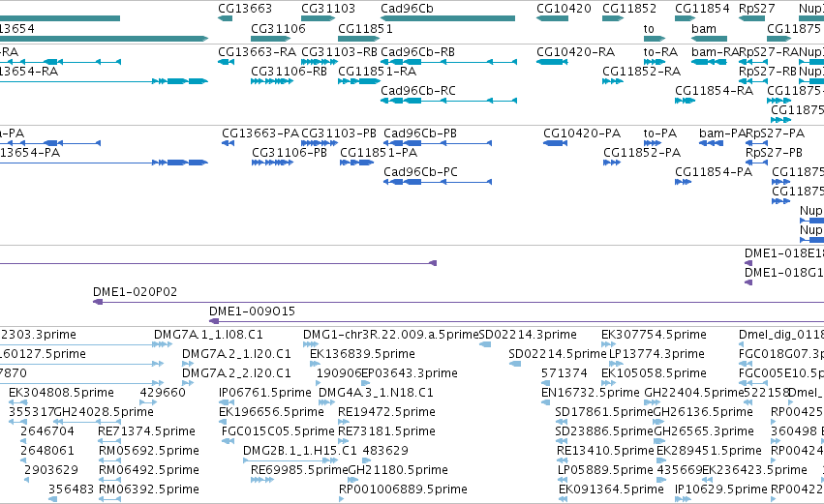The width and height of the screenshot is (824, 504).
Task: Click the RpS27-RB transcript label
Action: click(x=768, y=72)
